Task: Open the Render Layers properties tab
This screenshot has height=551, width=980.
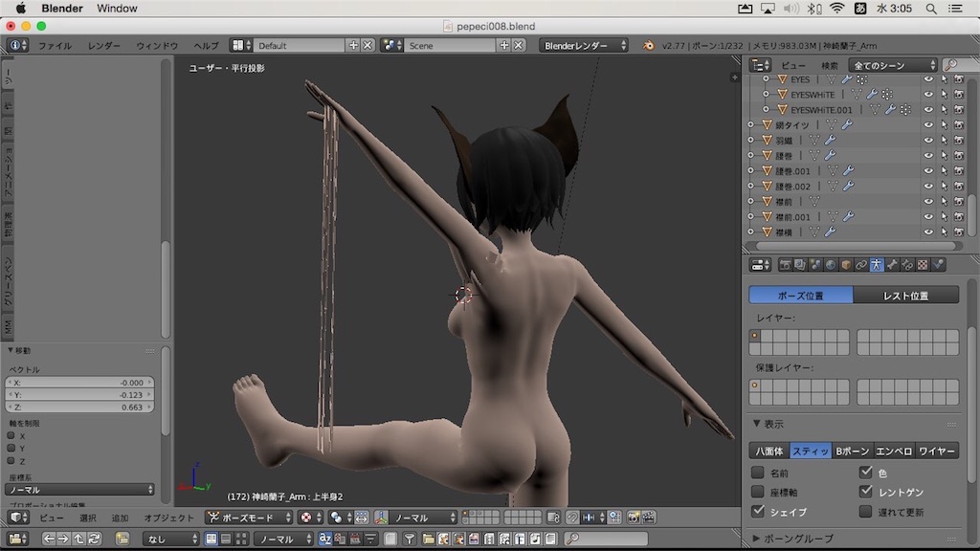Action: point(800,265)
